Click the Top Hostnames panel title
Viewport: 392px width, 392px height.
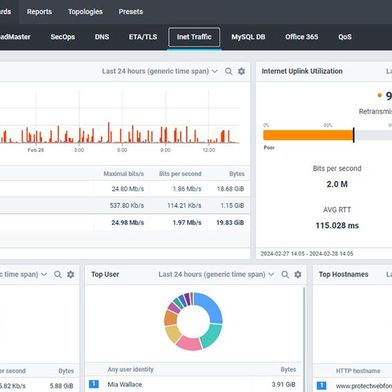click(x=343, y=274)
